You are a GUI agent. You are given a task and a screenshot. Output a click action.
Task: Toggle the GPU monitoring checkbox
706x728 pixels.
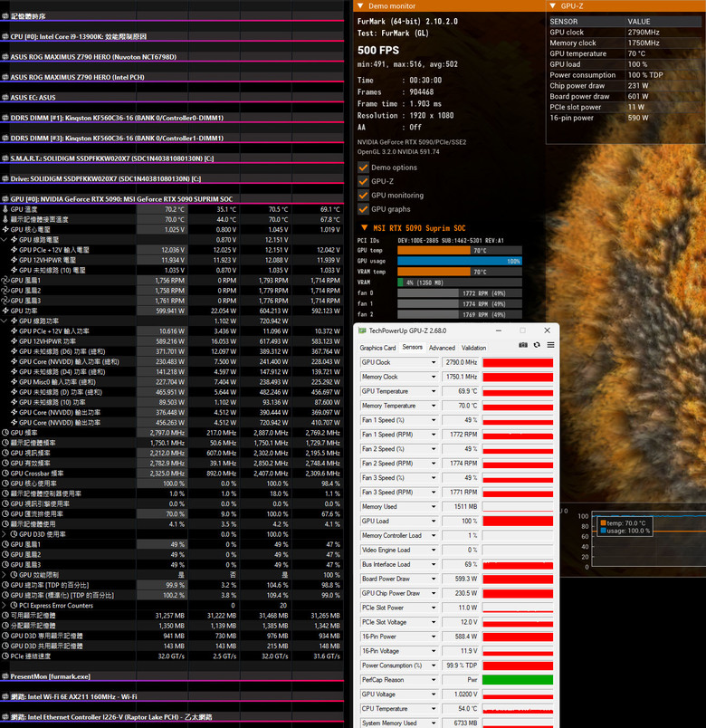coord(363,195)
